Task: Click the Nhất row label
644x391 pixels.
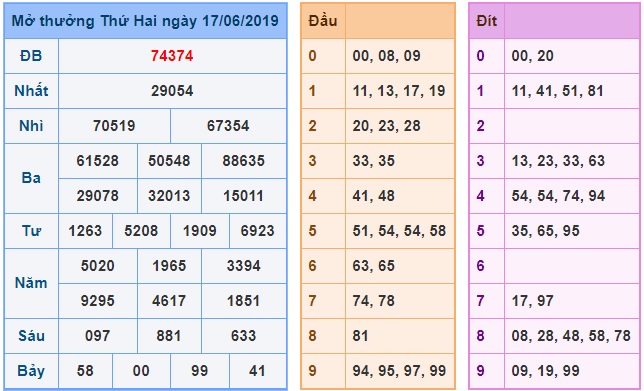Action: coord(31,91)
